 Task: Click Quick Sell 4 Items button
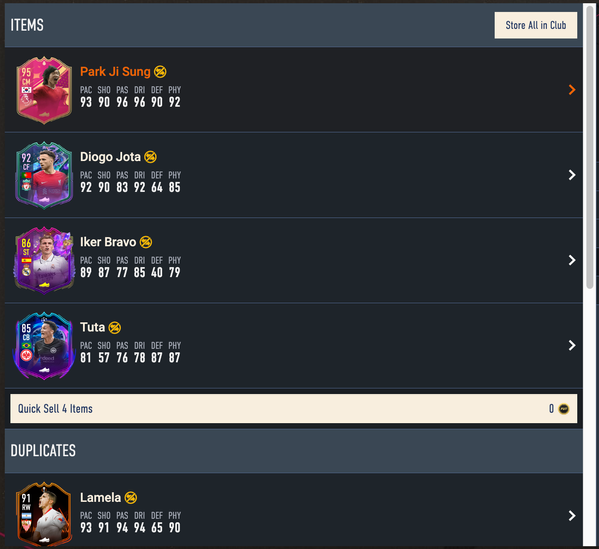click(293, 409)
